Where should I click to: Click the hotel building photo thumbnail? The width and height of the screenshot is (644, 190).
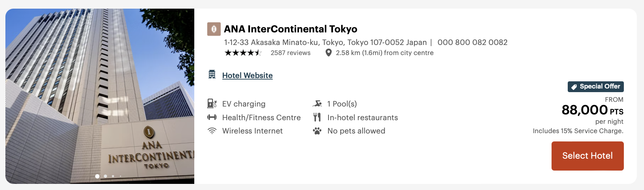pos(100,90)
